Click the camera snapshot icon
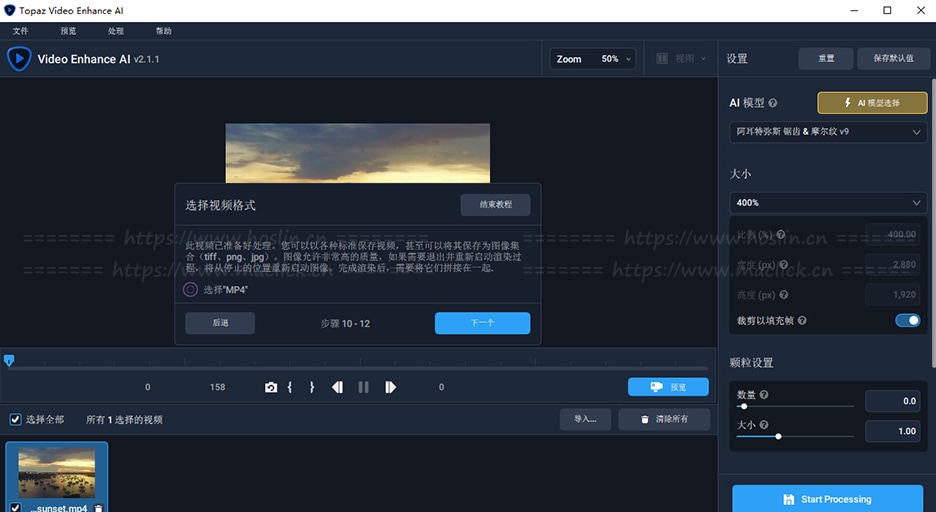This screenshot has height=512, width=936. 271,387
